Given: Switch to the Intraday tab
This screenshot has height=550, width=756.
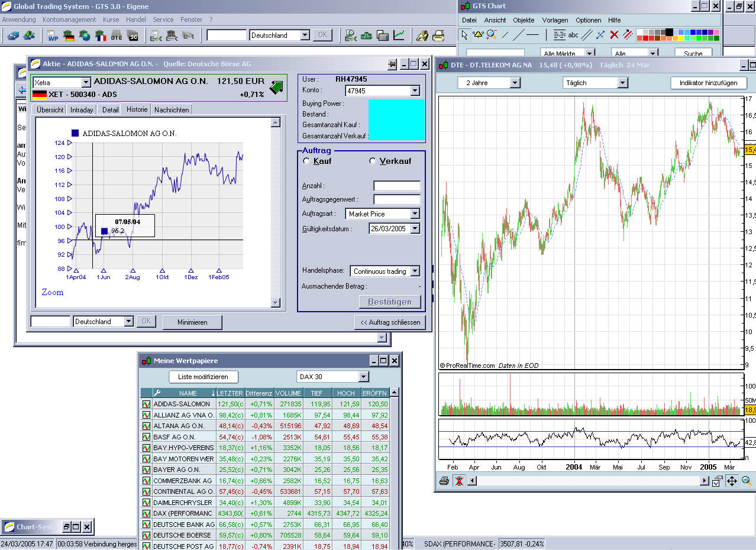Looking at the screenshot, I should (82, 109).
